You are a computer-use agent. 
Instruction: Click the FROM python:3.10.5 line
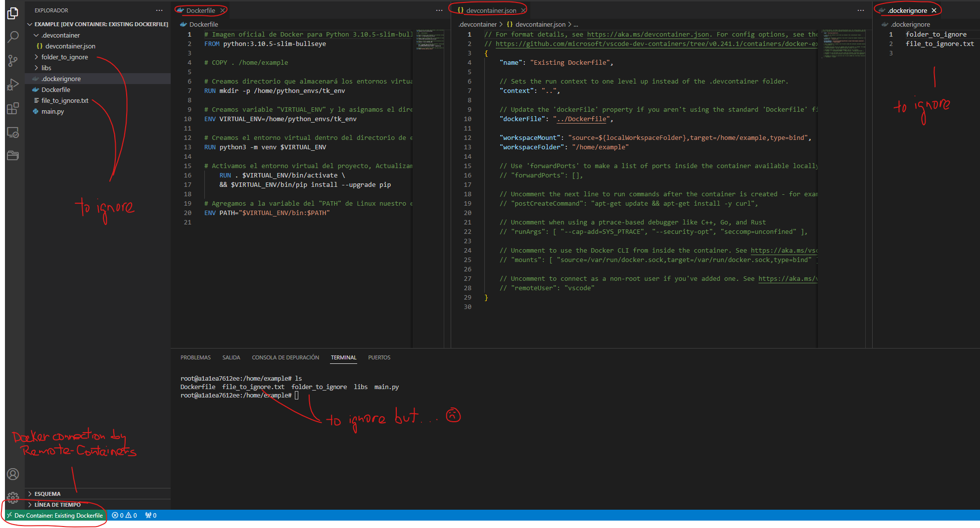(x=265, y=44)
